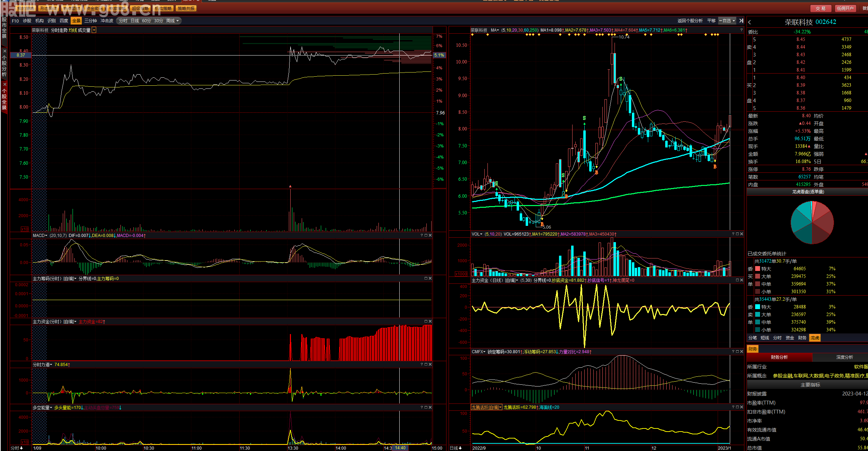Open help for 分时力道 indicator
868x451 pixels.
[422, 364]
